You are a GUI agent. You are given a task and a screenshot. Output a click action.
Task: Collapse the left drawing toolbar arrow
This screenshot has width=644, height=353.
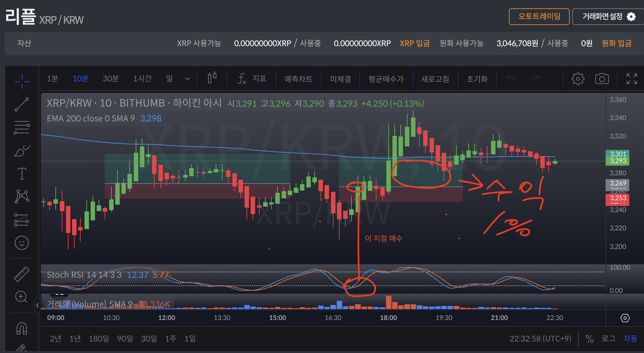pos(37,305)
